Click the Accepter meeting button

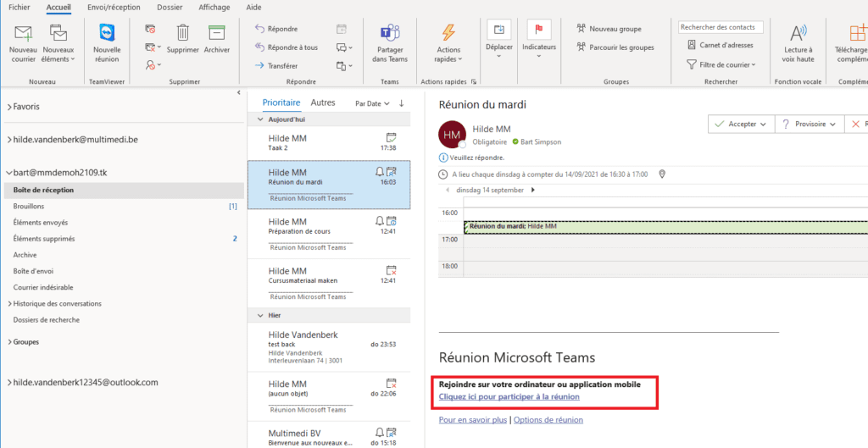741,124
